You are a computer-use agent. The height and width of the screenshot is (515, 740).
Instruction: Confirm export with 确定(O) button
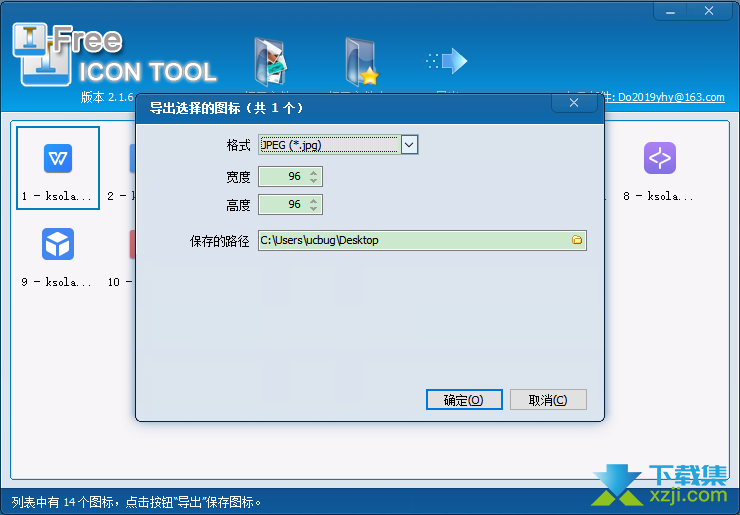464,400
